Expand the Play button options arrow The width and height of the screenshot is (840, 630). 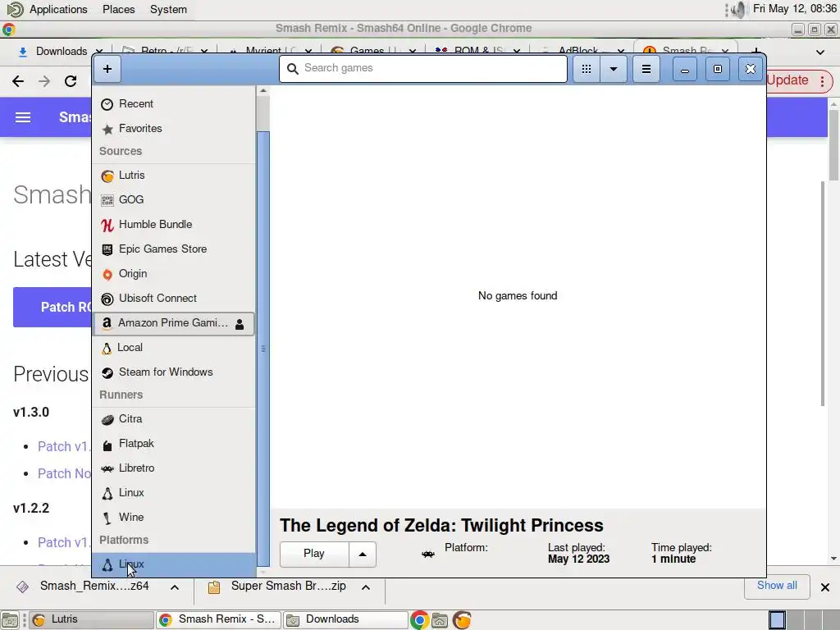pyautogui.click(x=363, y=554)
